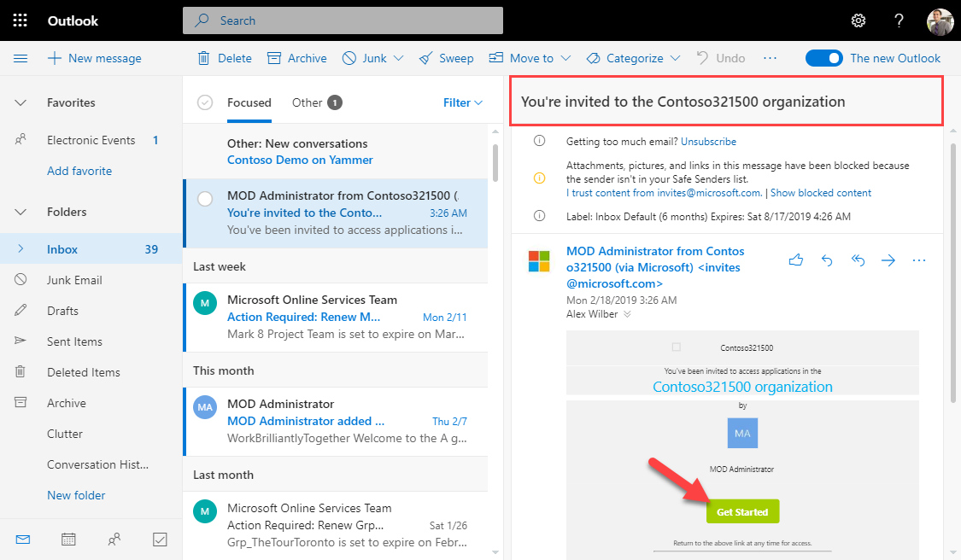Click Categorize in the toolbar
This screenshot has height=560, width=961.
tap(624, 58)
